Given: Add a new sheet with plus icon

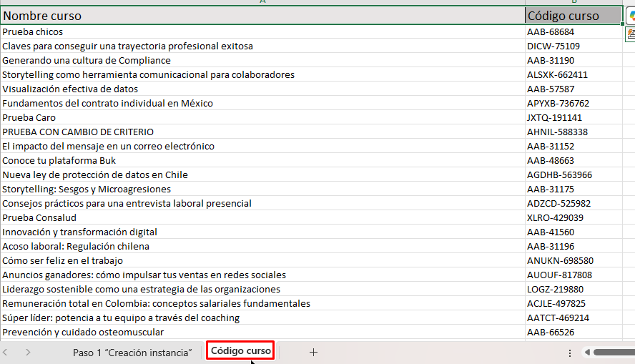Looking at the screenshot, I should point(313,352).
